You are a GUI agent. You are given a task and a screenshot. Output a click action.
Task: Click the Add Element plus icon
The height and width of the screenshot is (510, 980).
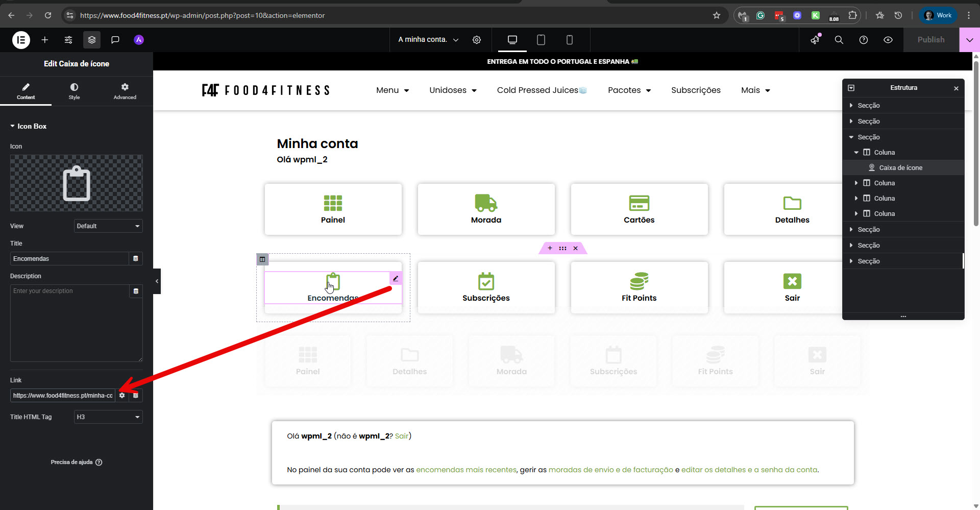pos(45,40)
